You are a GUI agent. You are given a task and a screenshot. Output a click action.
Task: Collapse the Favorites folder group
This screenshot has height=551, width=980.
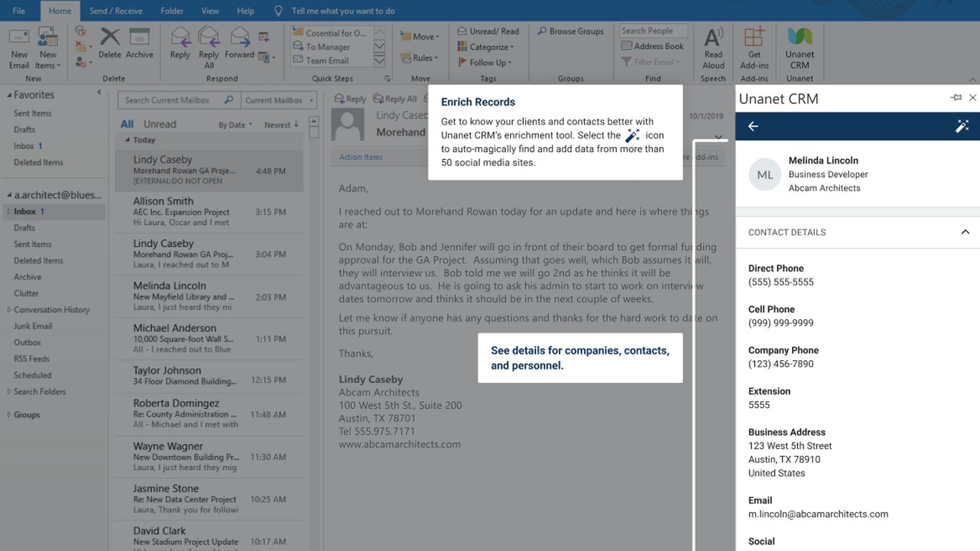[x=9, y=95]
